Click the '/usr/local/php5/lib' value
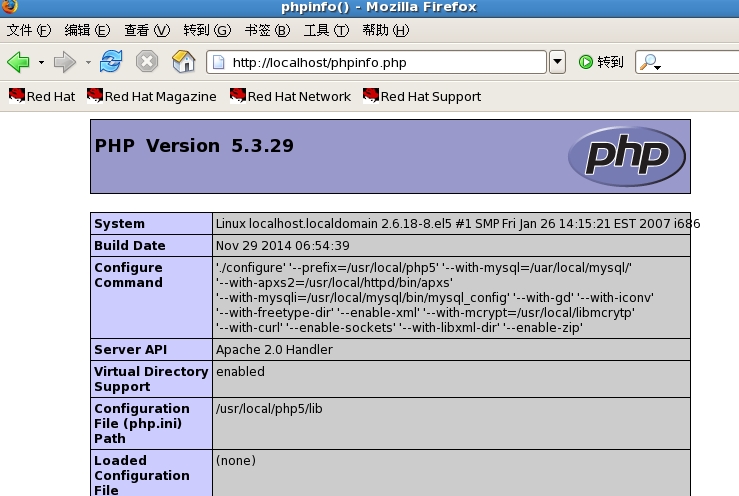This screenshot has width=739, height=496. tap(269, 409)
